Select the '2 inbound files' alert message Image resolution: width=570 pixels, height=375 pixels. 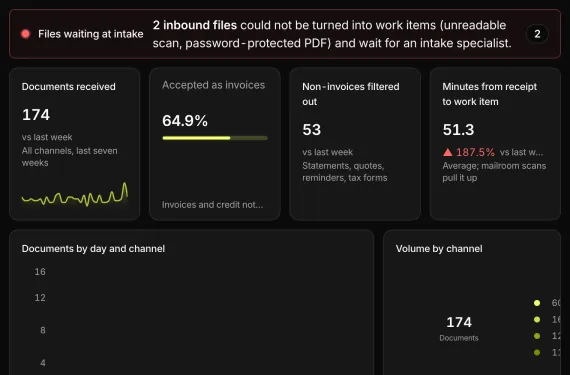pos(332,34)
